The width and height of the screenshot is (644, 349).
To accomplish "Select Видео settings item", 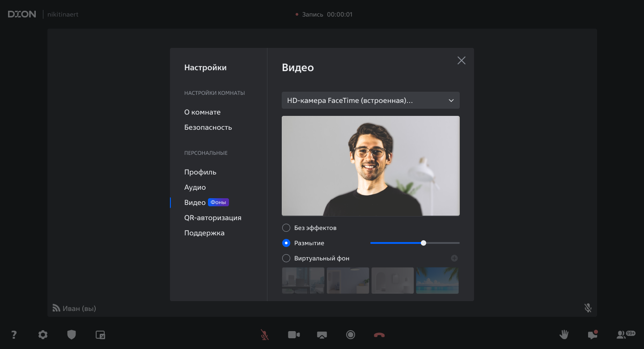I will (195, 202).
